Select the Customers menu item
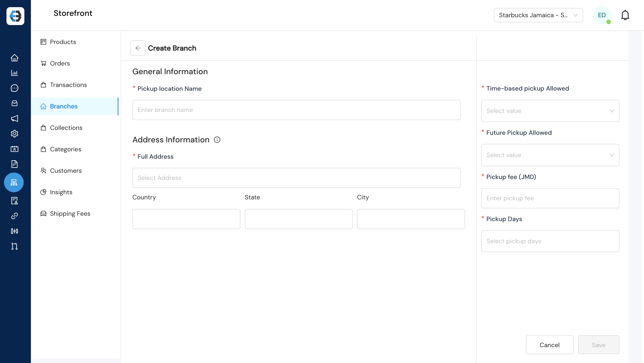 coord(66,171)
